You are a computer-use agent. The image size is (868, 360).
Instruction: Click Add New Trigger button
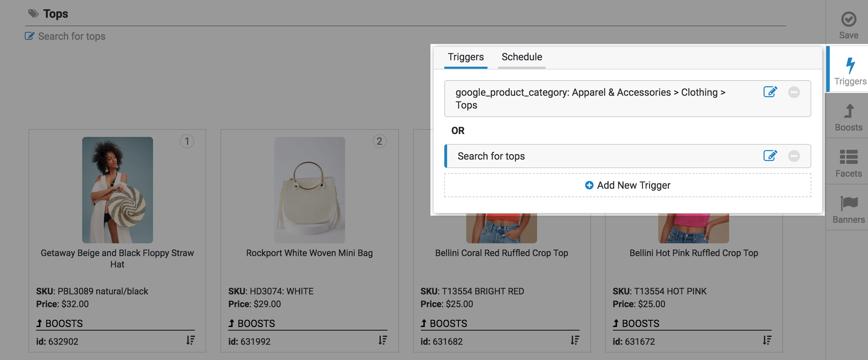click(627, 185)
